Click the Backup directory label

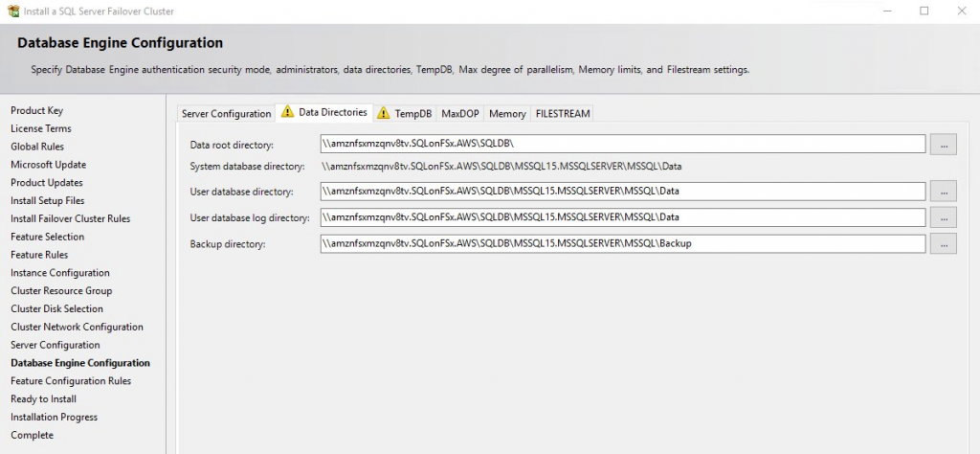point(228,244)
